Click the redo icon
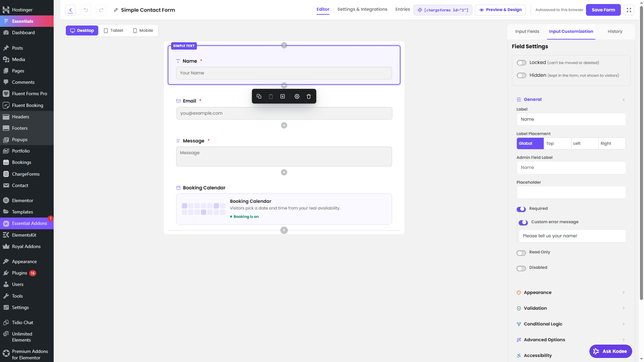644x362 pixels. click(x=101, y=10)
